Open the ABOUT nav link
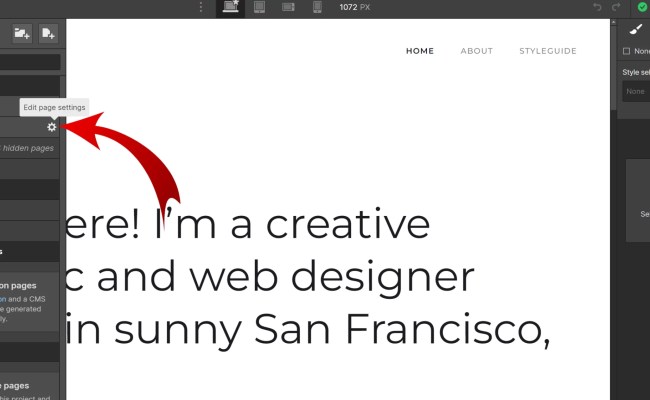Image resolution: width=650 pixels, height=400 pixels. tap(477, 51)
